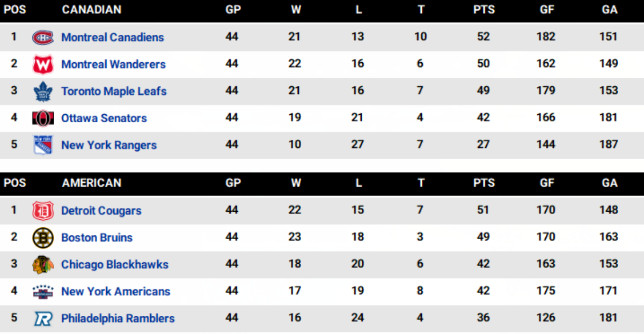Click the New York Americans logo
Image resolution: width=644 pixels, height=334 pixels.
(43, 291)
